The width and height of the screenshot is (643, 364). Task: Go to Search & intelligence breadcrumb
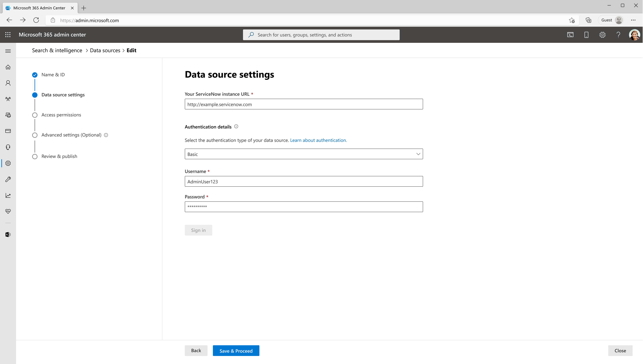point(57,51)
